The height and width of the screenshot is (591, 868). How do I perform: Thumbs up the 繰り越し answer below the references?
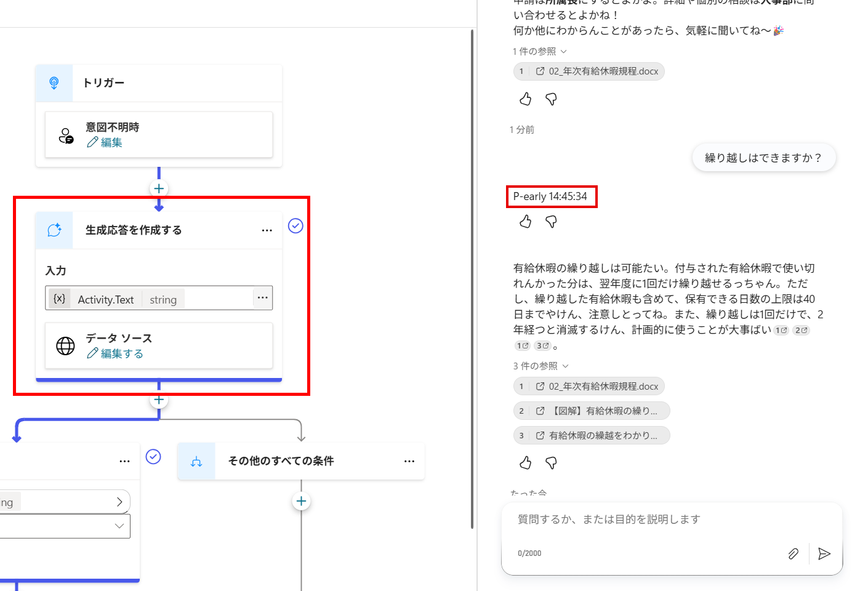525,463
